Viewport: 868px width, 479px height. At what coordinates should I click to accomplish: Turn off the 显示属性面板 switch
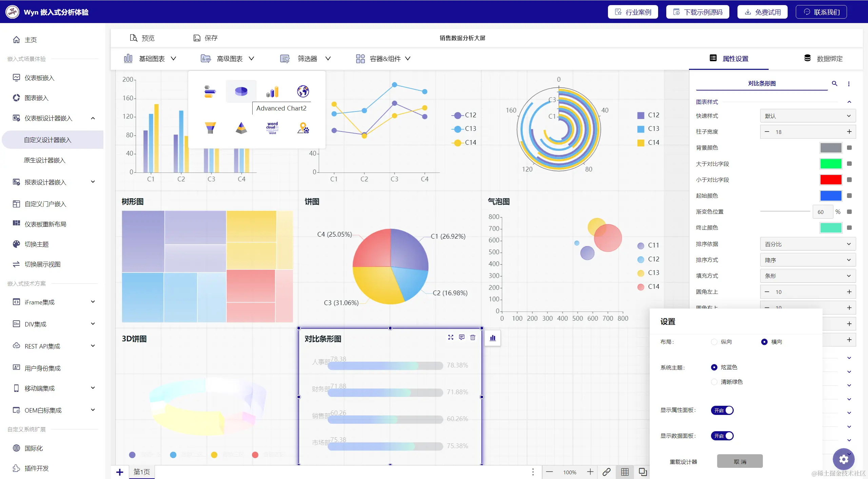[x=722, y=410]
